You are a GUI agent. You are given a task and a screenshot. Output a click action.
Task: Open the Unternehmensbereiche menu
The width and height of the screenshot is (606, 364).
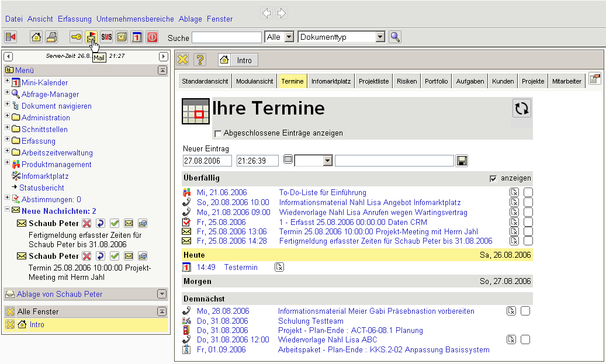[x=136, y=19]
